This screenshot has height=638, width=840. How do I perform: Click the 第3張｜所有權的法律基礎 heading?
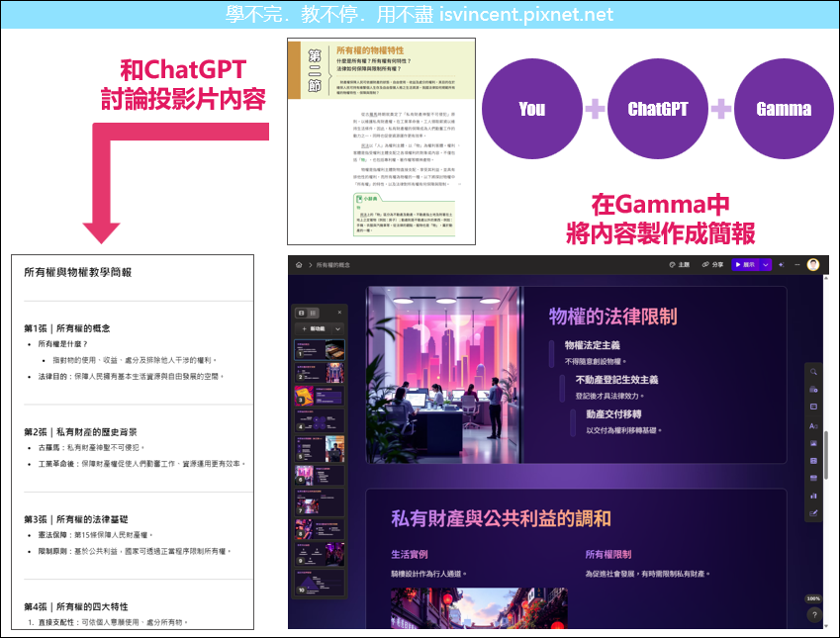point(75,519)
